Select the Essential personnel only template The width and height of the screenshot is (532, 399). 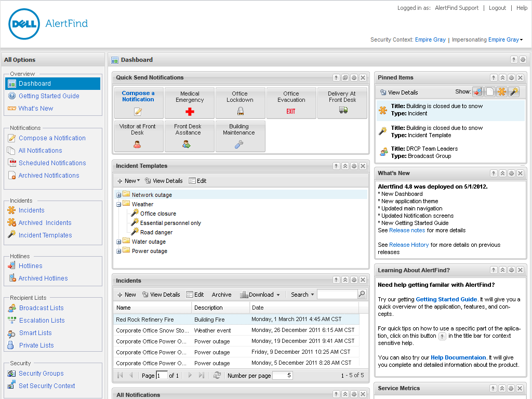pyautogui.click(x=170, y=223)
